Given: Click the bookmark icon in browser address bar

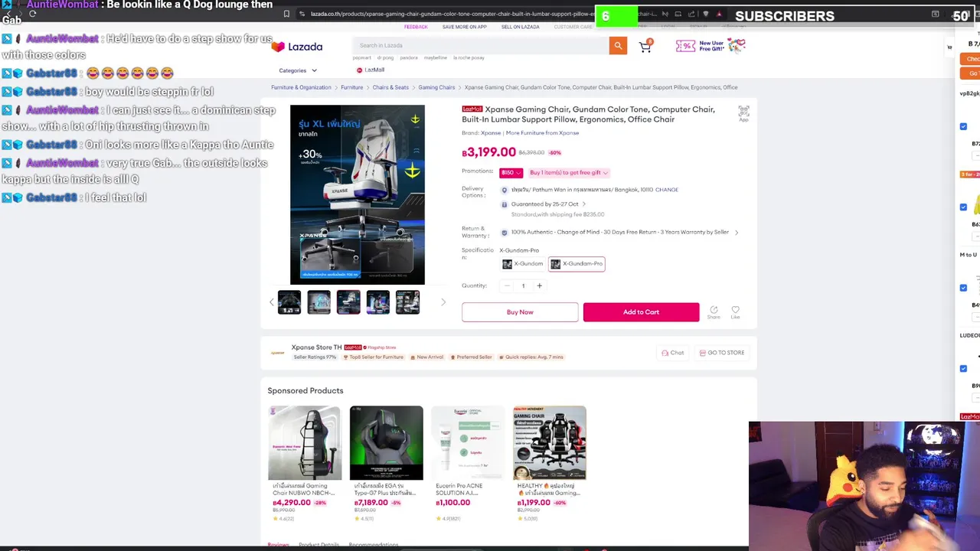Looking at the screenshot, I should click(286, 14).
